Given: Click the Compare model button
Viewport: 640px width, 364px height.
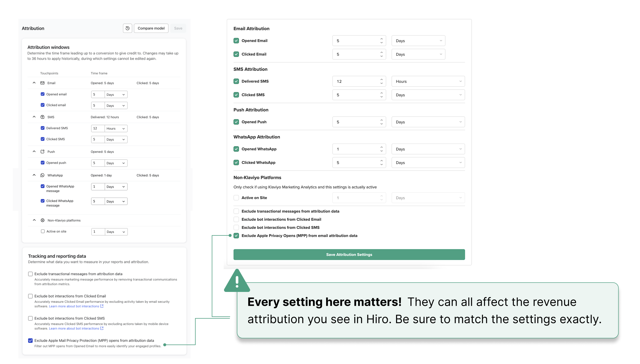Looking at the screenshot, I should [151, 28].
